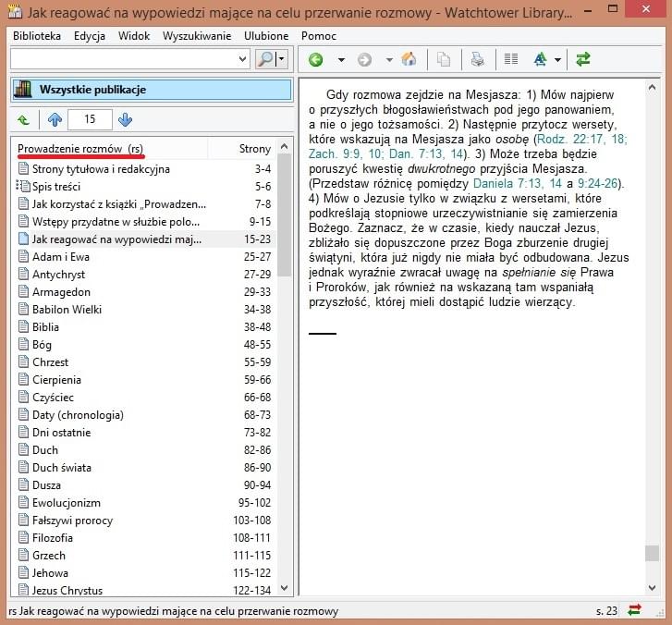Toggle the paragraph columns view icon

[x=510, y=59]
